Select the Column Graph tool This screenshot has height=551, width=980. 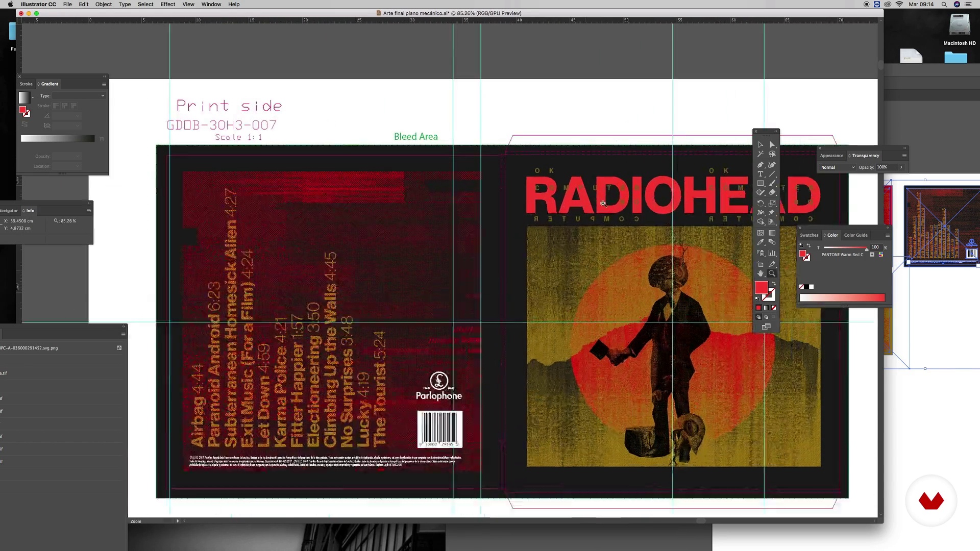[772, 253]
